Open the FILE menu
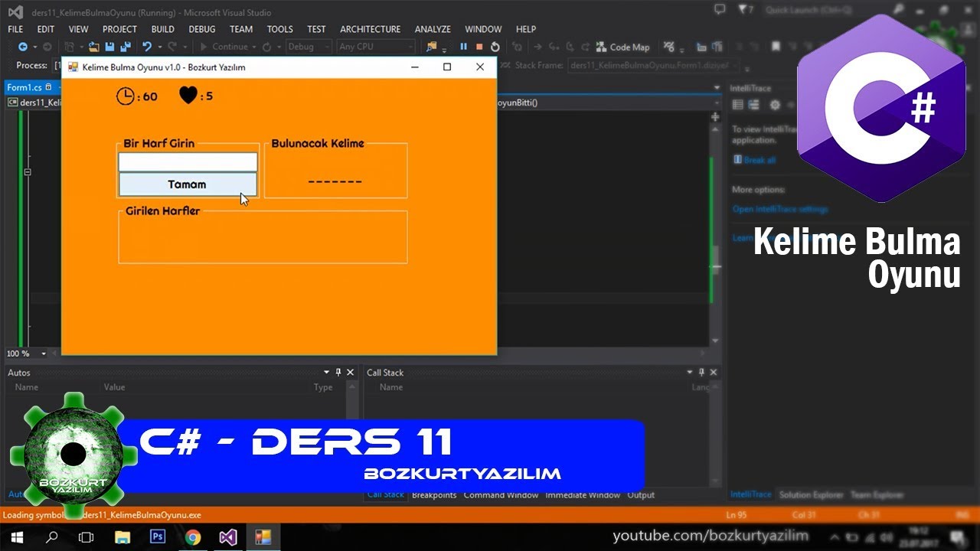980x551 pixels. click(15, 29)
